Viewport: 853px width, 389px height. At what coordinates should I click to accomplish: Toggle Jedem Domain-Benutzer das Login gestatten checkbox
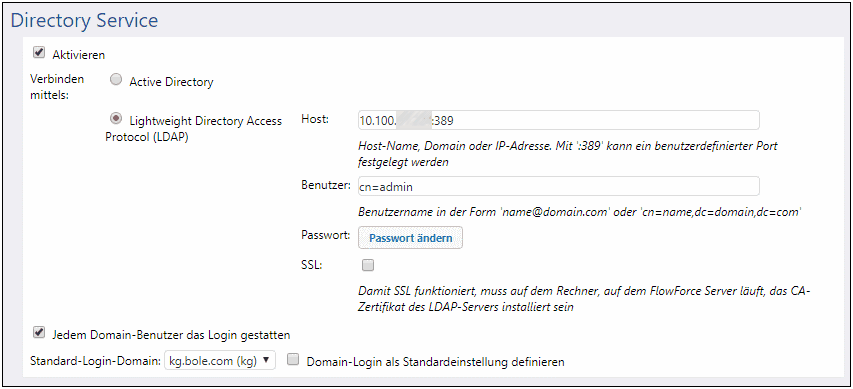pyautogui.click(x=39, y=332)
